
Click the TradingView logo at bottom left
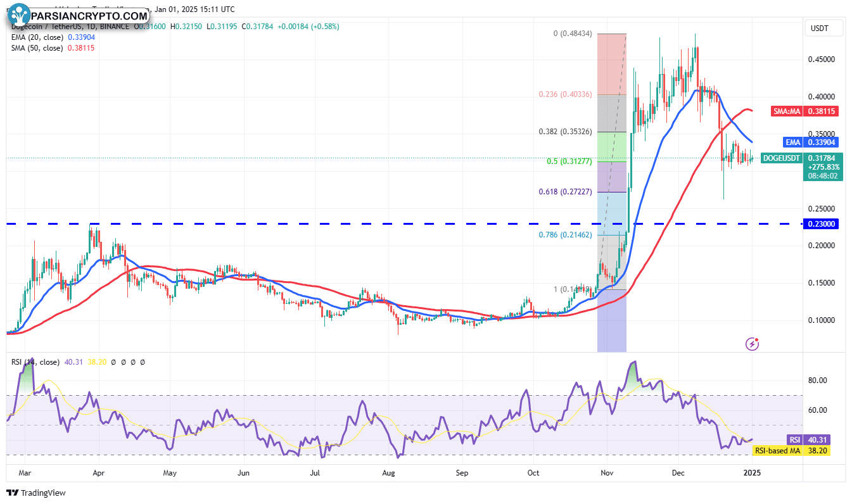(36, 493)
